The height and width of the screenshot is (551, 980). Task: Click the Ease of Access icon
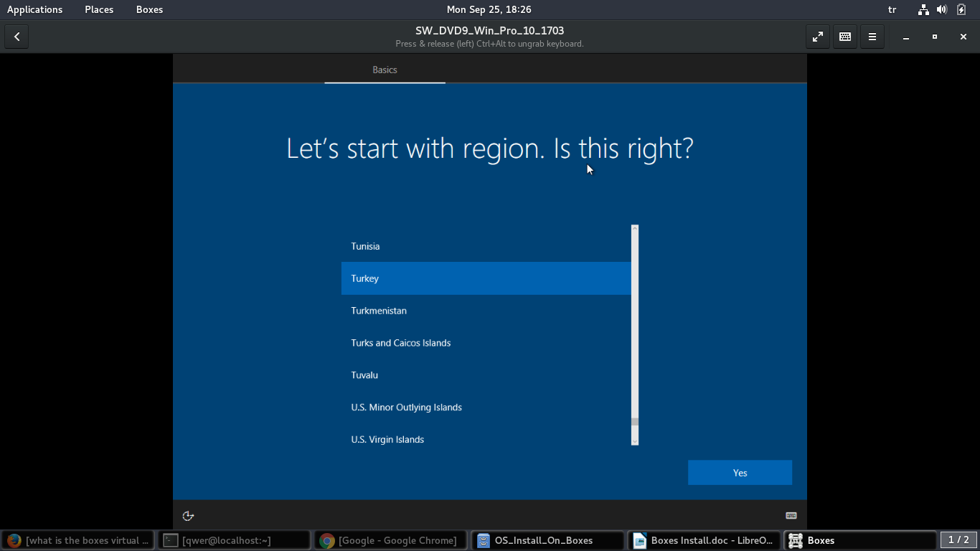point(188,516)
